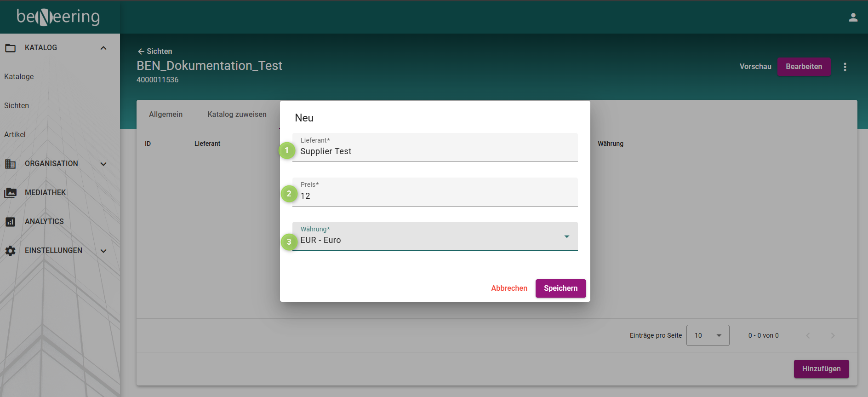Open Artikel in the sidebar
Viewport: 868px width, 397px height.
[15, 135]
